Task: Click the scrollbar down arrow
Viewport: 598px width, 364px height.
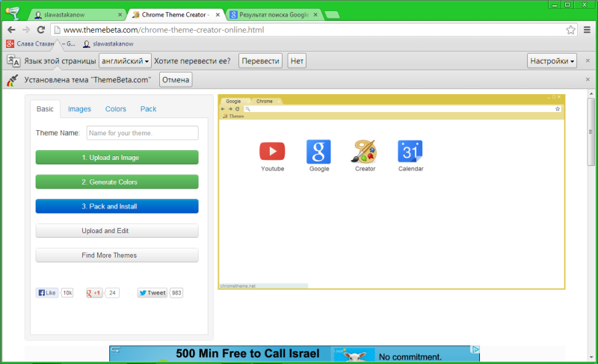Action: (591, 357)
